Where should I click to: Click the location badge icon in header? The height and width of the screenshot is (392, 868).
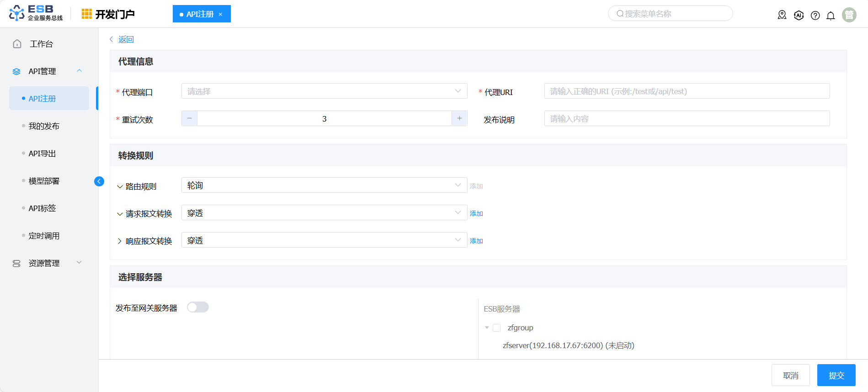point(782,16)
